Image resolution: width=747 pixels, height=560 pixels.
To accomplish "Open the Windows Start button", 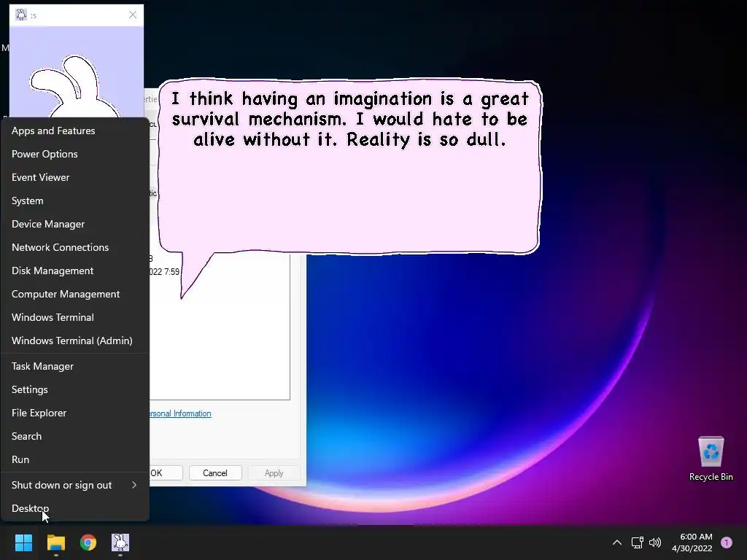I will point(23,542).
